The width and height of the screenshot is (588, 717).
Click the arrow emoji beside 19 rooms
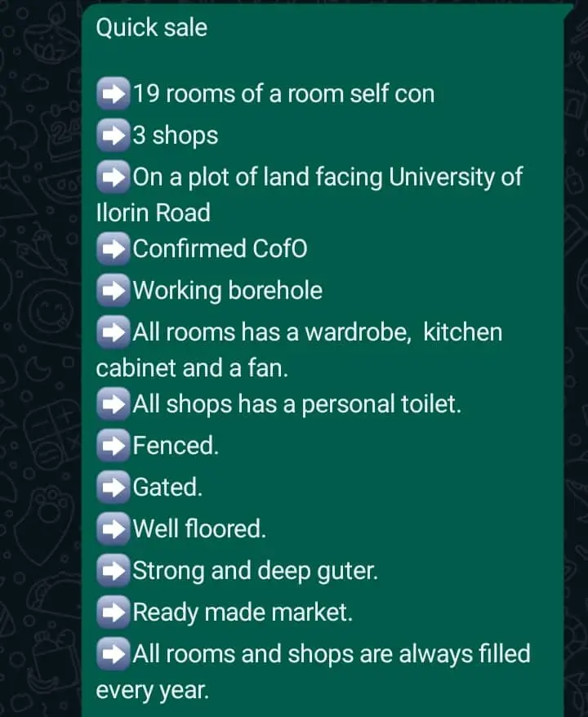point(114,95)
